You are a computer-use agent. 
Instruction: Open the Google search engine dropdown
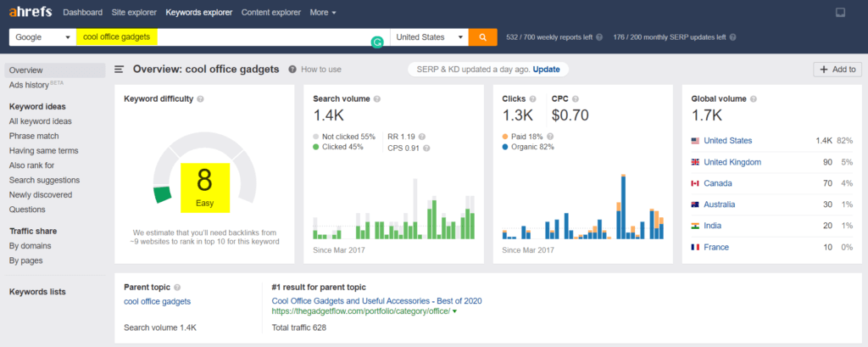42,37
